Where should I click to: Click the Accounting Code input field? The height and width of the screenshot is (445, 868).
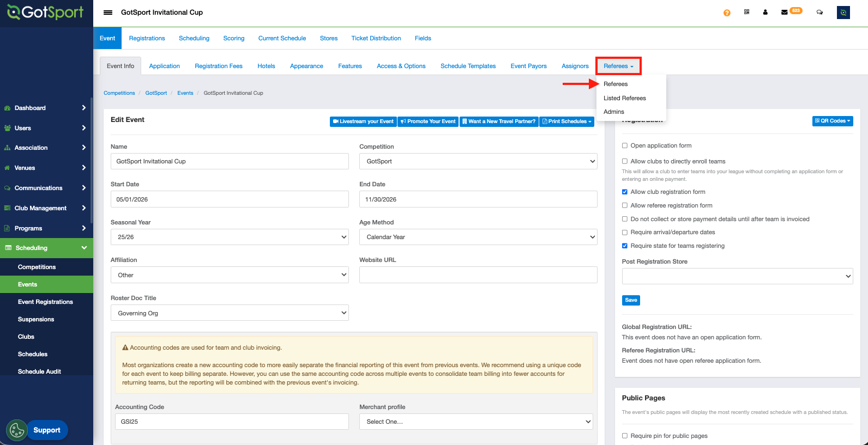[x=232, y=422]
